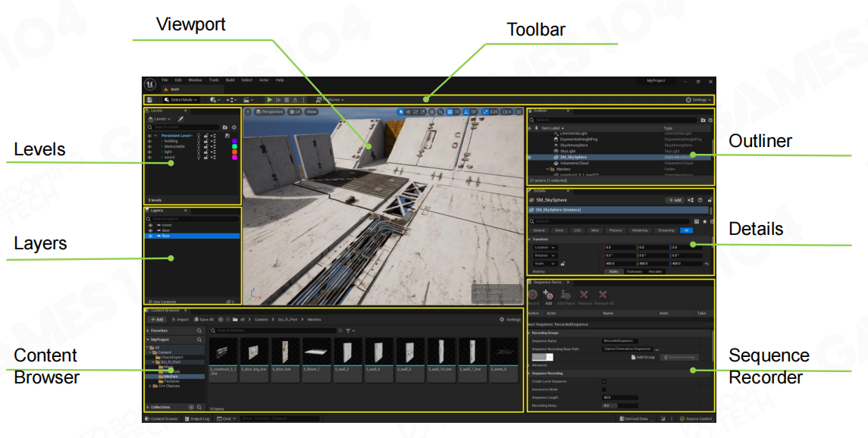Viewport: 868px width, 438px height.
Task: Click the purple color swatch for building level
Action: (x=234, y=141)
